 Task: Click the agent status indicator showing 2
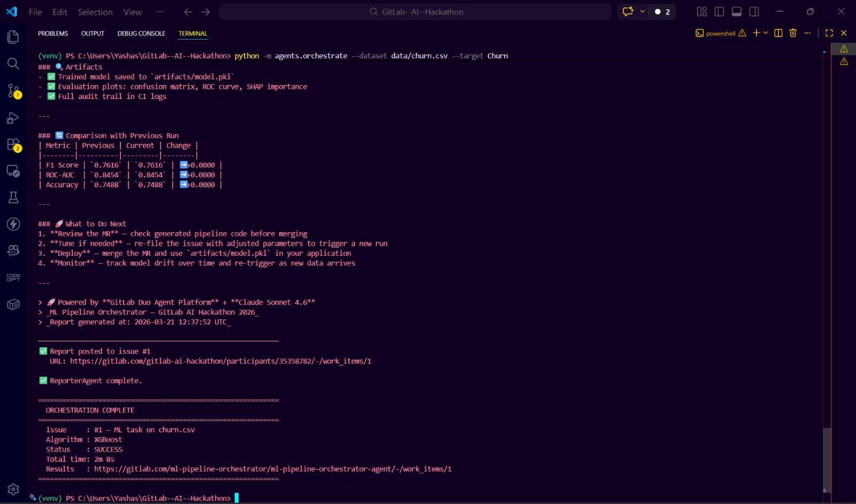click(662, 12)
